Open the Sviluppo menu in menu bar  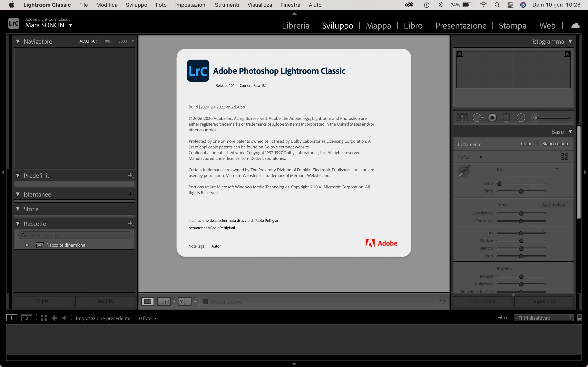[136, 5]
